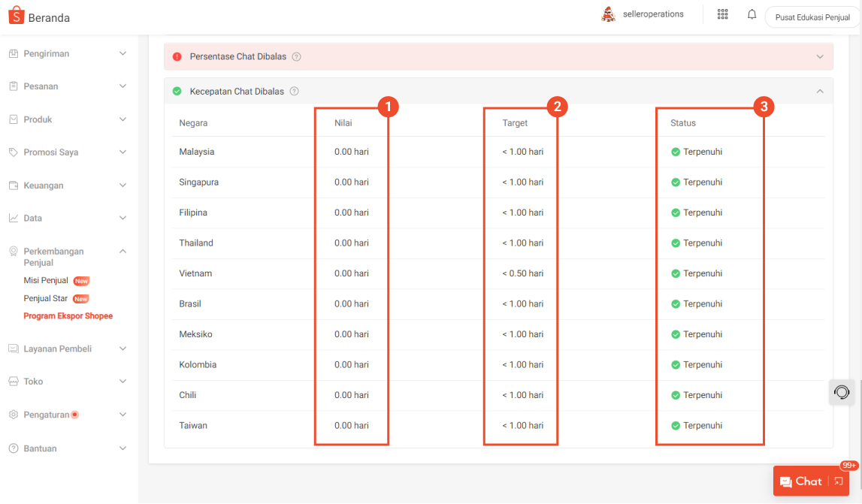This screenshot has height=504, width=862.
Task: Select the Keuangan sidebar icon
Action: pos(13,185)
